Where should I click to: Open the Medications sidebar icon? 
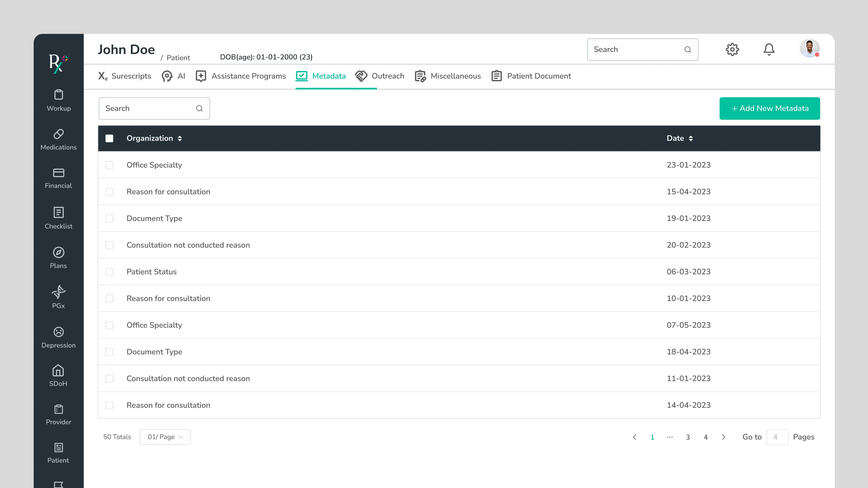pyautogui.click(x=59, y=134)
